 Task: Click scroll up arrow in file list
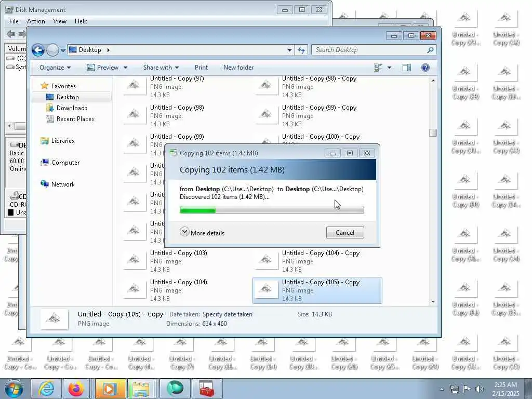[433, 81]
